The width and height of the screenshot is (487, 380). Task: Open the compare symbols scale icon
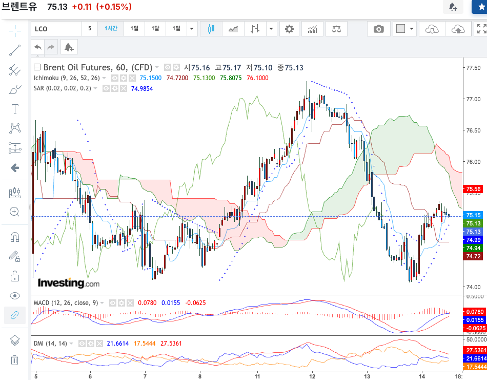point(336,29)
